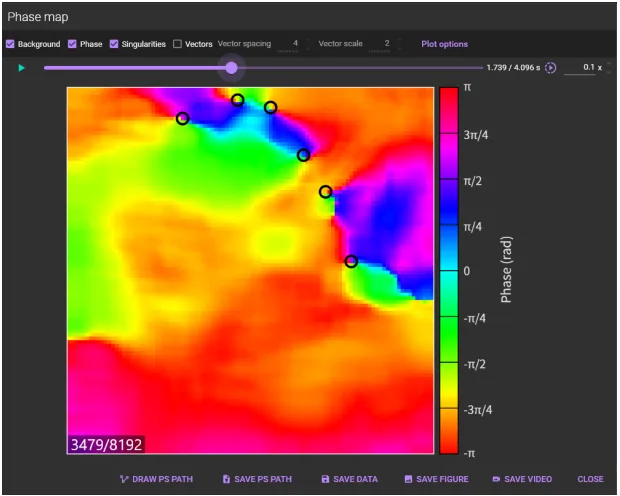Image resolution: width=620 pixels, height=496 pixels.
Task: Open the playback speed 0.1 x stepper
Action: [609, 68]
